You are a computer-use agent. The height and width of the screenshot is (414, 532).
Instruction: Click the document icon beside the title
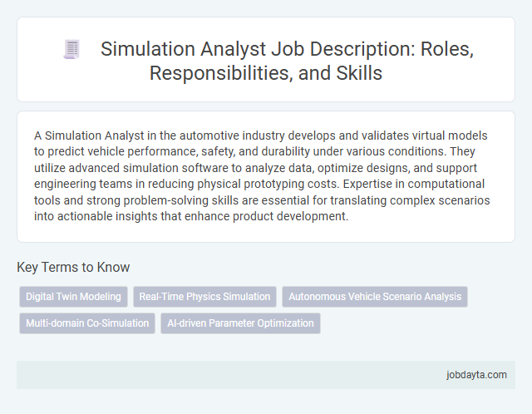point(71,49)
